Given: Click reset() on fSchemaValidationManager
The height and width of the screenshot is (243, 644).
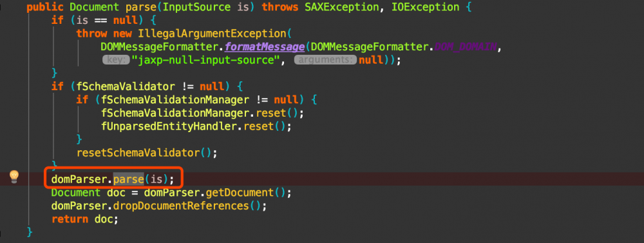Looking at the screenshot, I should [277, 113].
